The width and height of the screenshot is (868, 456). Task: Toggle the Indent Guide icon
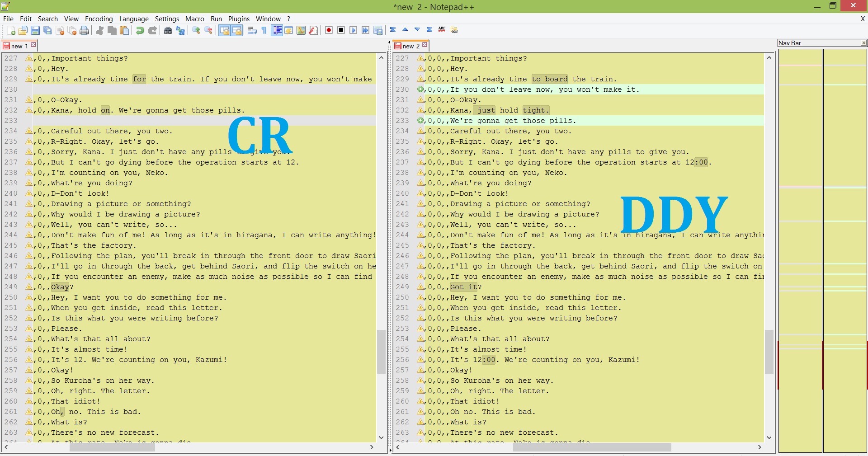[x=277, y=30]
